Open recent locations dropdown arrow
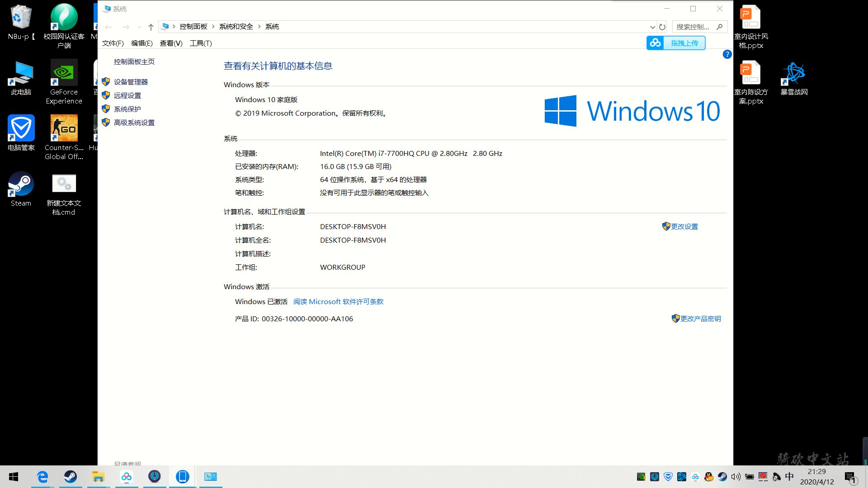The height and width of the screenshot is (488, 868). [139, 27]
